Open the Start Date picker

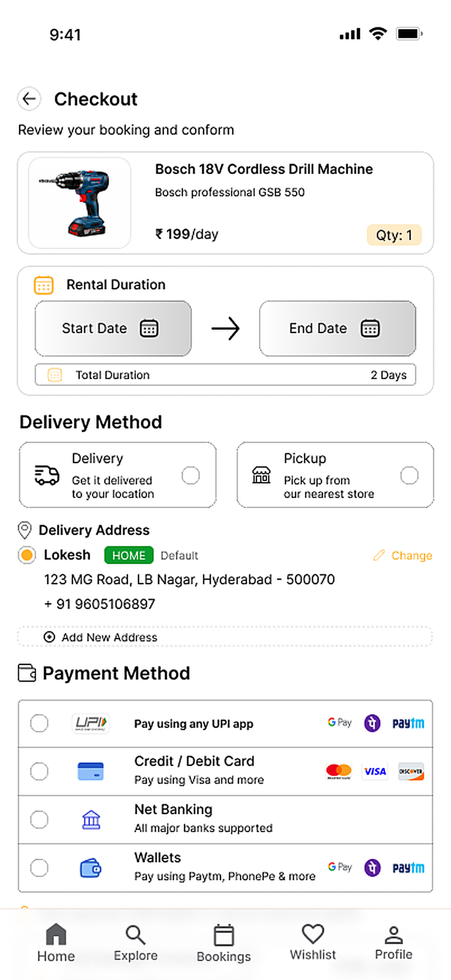coord(113,328)
